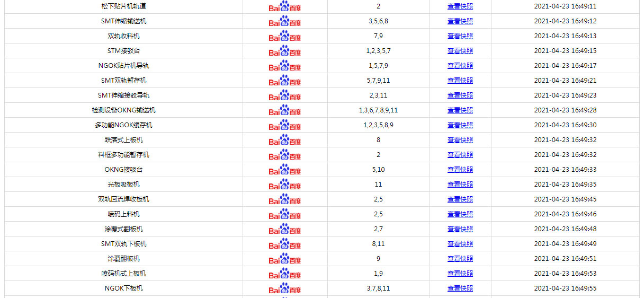The width and height of the screenshot is (644, 298).
Task: Click timestamp 2021-04-23 16:49:51
Action: [565, 259]
